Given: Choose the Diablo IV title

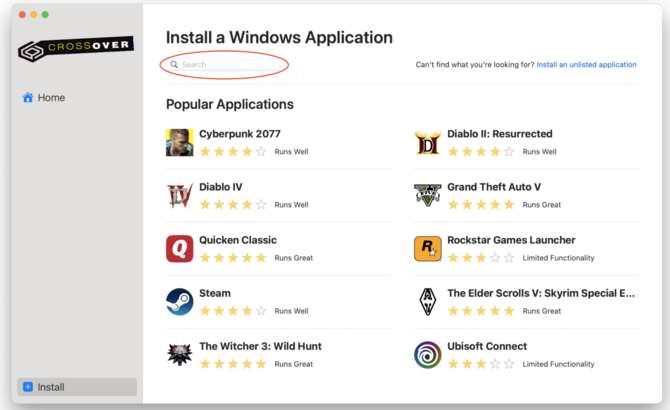Looking at the screenshot, I should [220, 187].
